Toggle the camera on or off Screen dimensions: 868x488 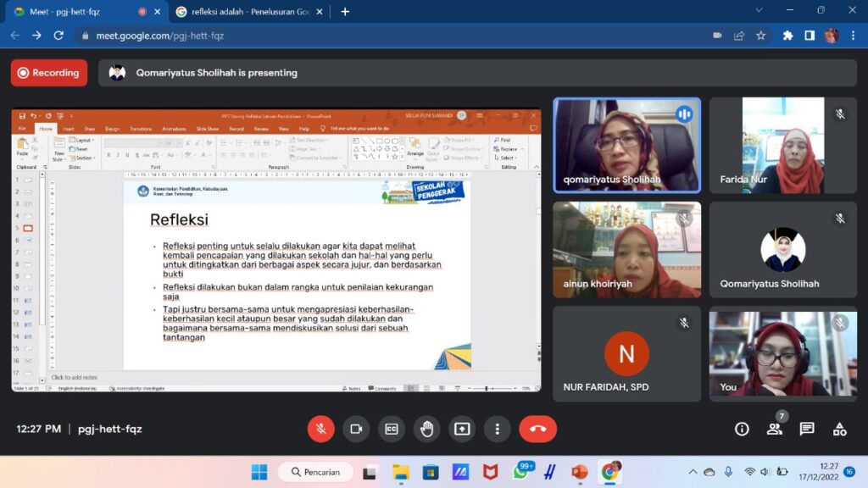pyautogui.click(x=356, y=429)
